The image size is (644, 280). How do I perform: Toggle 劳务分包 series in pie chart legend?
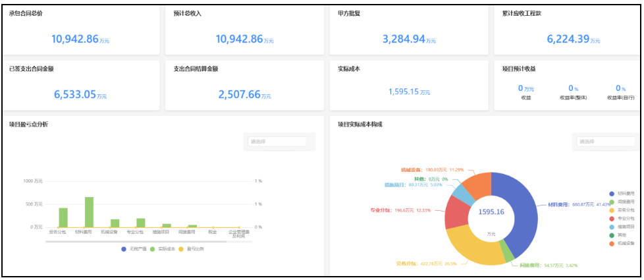pyautogui.click(x=622, y=210)
